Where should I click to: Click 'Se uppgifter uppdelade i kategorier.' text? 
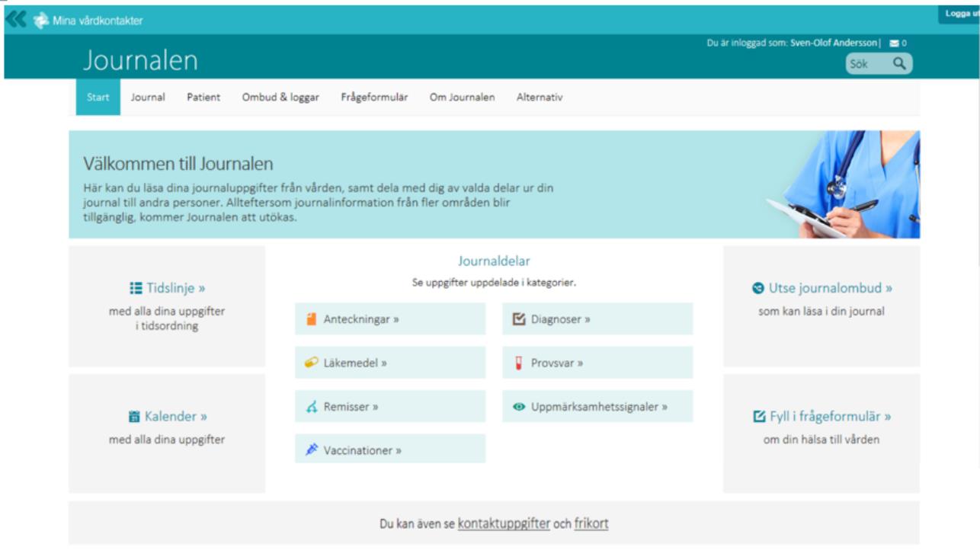point(494,283)
